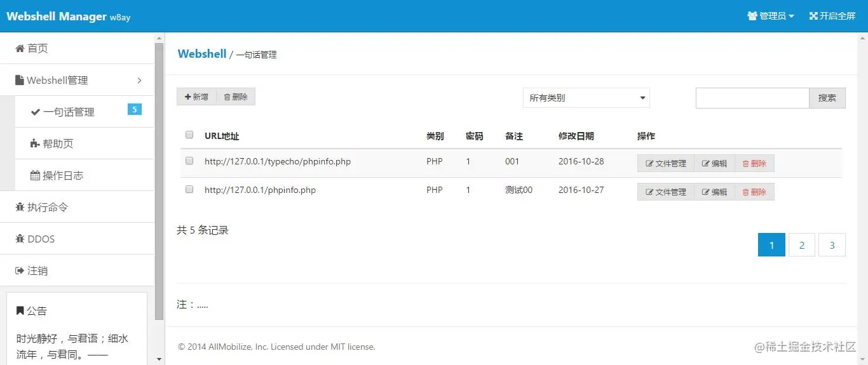Go to page 3
This screenshot has height=365, width=868.
(x=832, y=245)
